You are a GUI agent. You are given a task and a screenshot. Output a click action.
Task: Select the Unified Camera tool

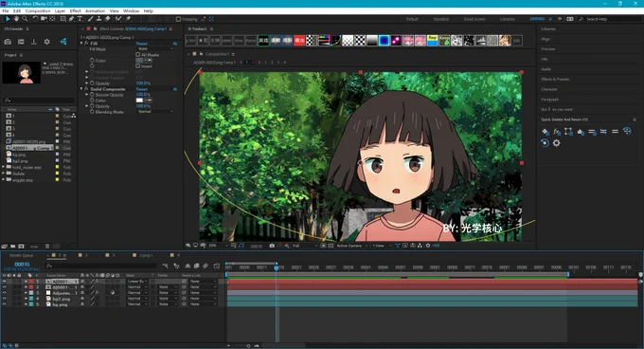coord(44,19)
